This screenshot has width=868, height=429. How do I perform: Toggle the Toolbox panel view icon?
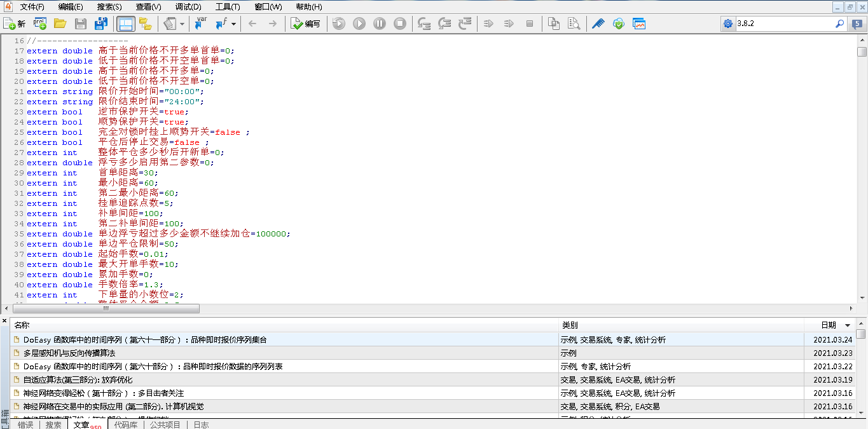(125, 24)
